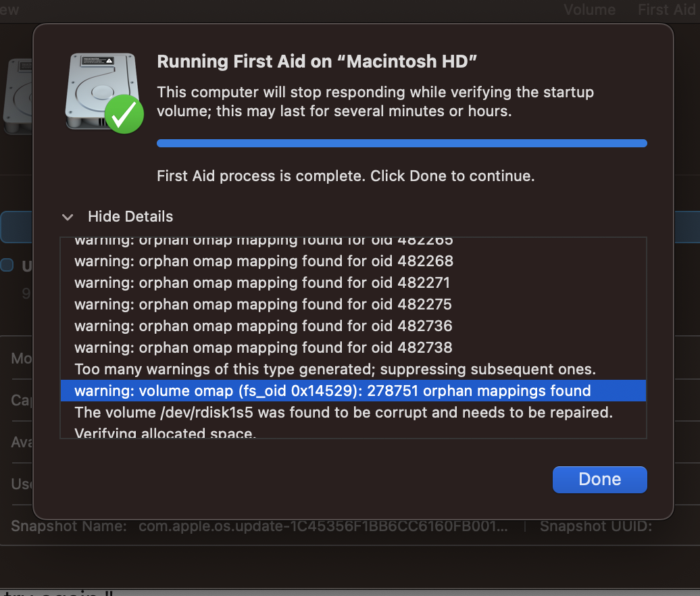Click the green checkmark badge on drive icon
The height and width of the screenshot is (596, 700).
(124, 114)
